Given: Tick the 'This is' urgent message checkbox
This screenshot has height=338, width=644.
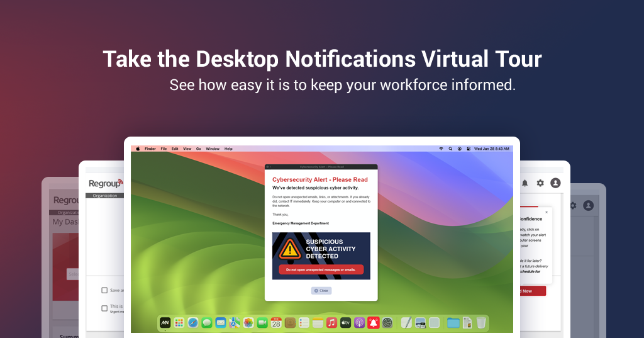Looking at the screenshot, I should click(104, 308).
